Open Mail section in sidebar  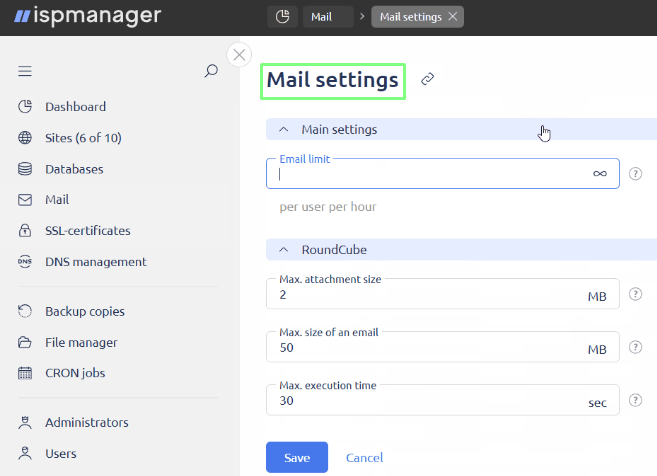click(57, 199)
